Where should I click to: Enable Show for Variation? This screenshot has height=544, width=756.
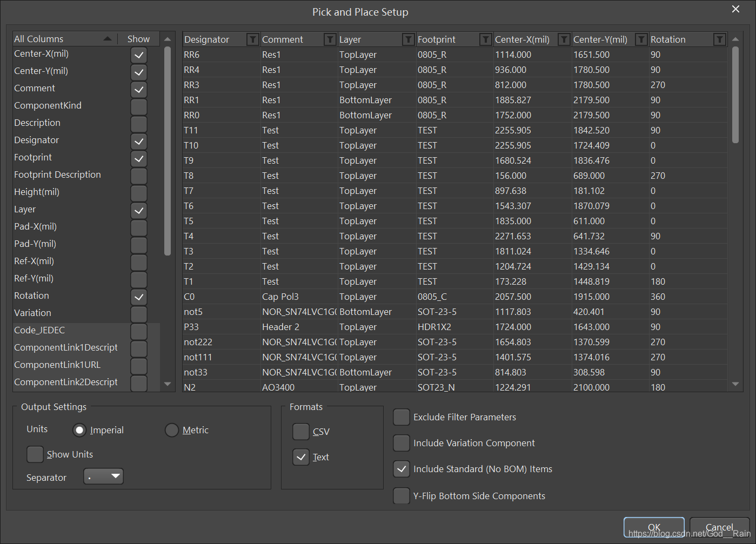click(x=139, y=314)
